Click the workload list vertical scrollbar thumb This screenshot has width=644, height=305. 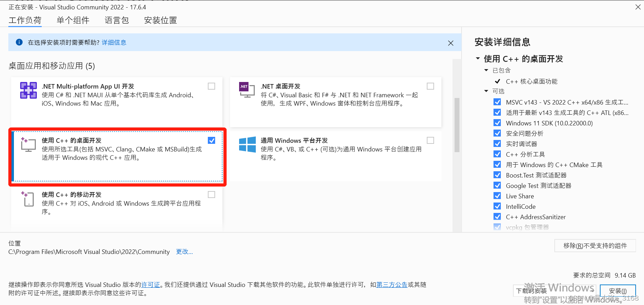pos(457,125)
